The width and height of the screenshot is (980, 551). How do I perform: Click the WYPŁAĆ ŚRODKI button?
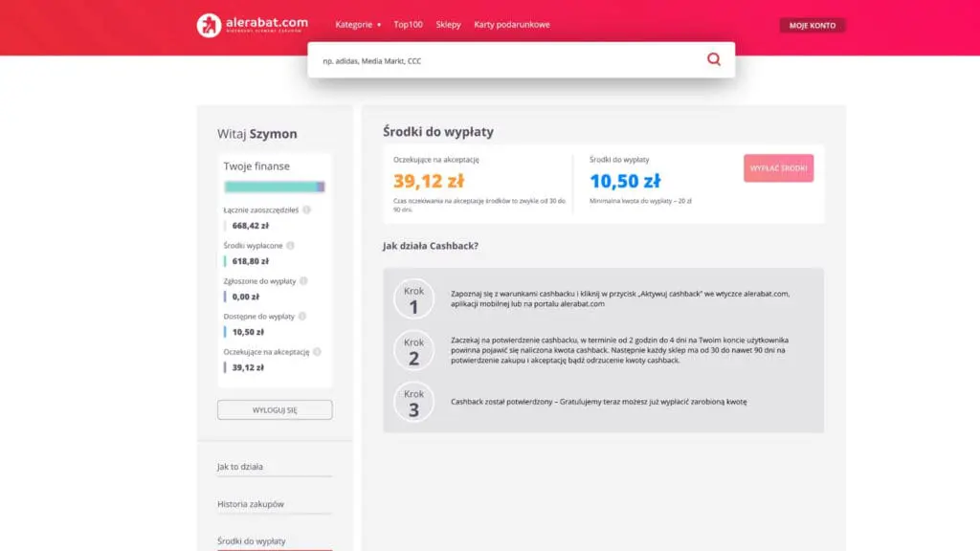click(x=778, y=168)
